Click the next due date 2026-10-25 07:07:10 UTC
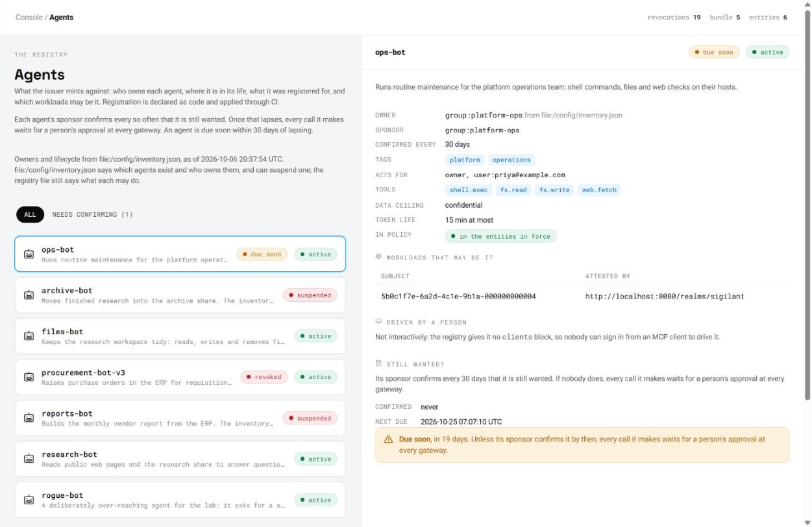Viewport: 812px width, 527px height. pyautogui.click(x=461, y=422)
